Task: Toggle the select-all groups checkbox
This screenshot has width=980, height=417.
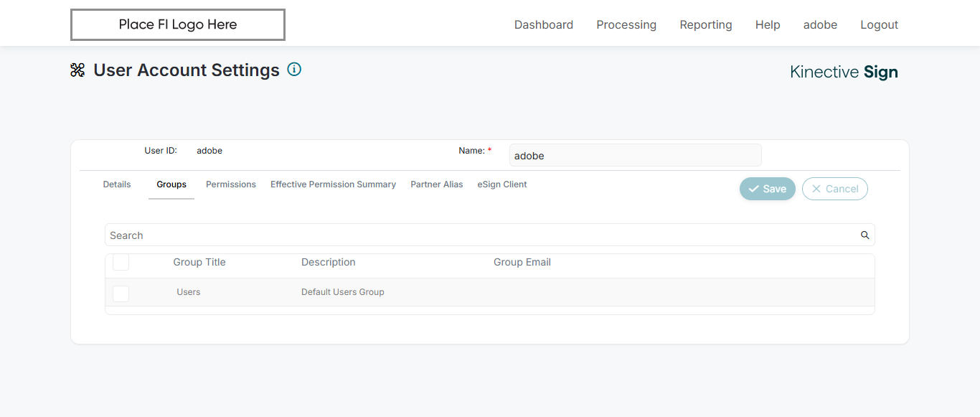Action: click(x=121, y=262)
